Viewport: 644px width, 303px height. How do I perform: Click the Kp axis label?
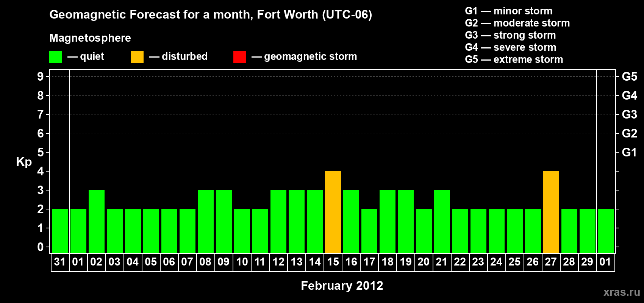(24, 162)
